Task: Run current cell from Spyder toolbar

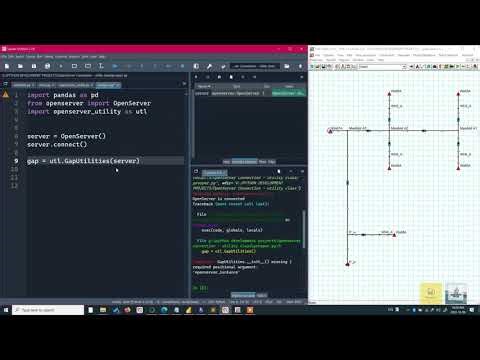Action: coord(74,66)
